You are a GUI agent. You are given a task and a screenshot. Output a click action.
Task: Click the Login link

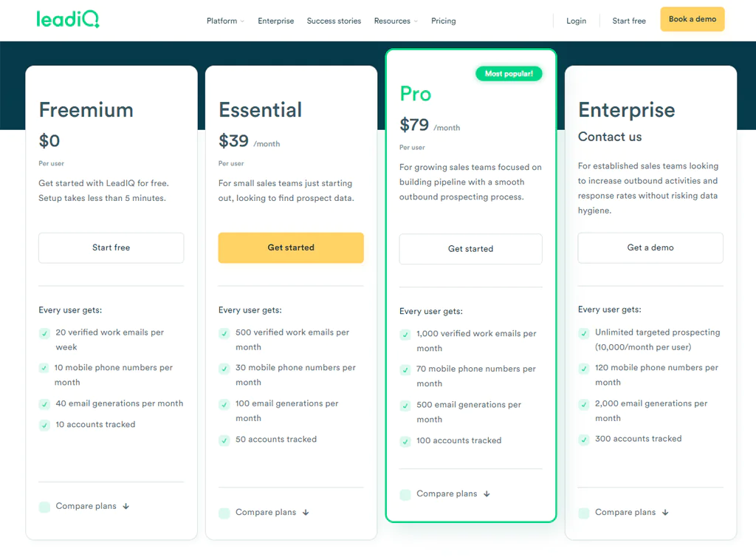(576, 21)
